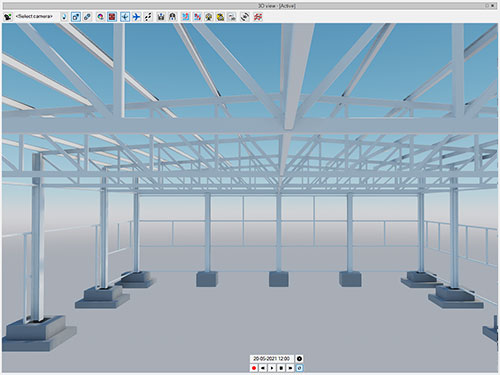Open the Select camera dropdown
Viewport: 500px width, 375px height.
[x=34, y=16]
